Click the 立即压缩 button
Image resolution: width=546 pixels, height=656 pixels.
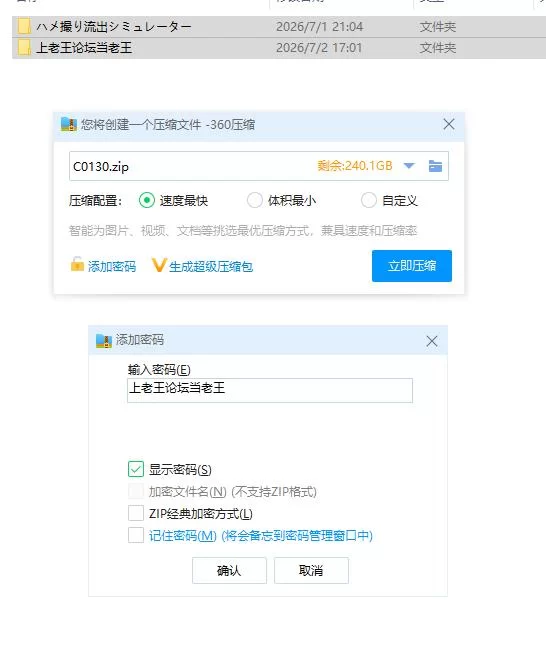click(x=412, y=266)
